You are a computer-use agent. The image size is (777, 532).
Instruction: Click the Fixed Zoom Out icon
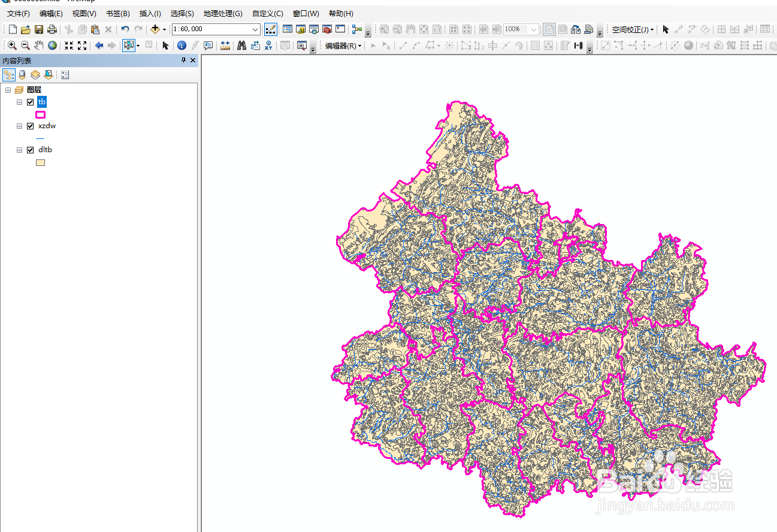pos(82,46)
